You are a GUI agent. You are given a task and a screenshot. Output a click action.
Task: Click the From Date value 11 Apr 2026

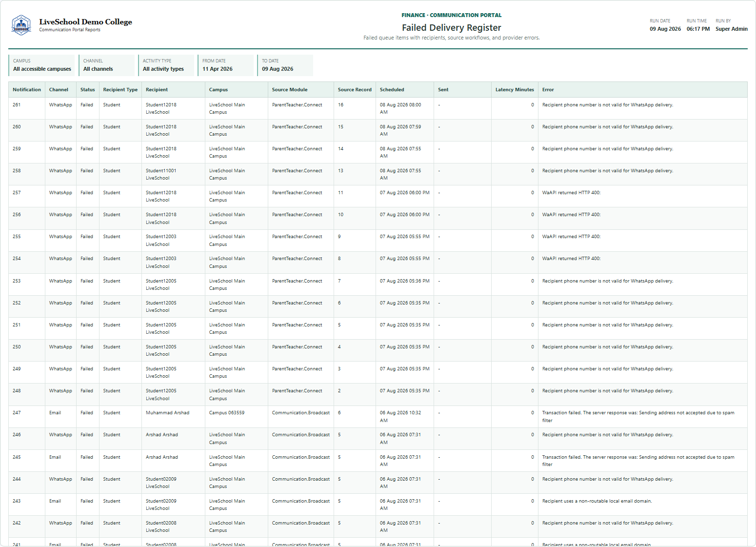coord(218,69)
